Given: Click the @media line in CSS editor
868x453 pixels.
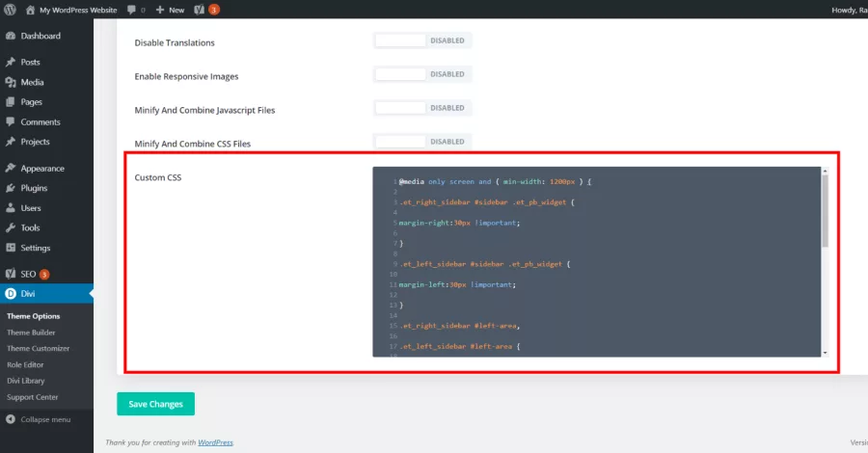Looking at the screenshot, I should coord(495,181).
